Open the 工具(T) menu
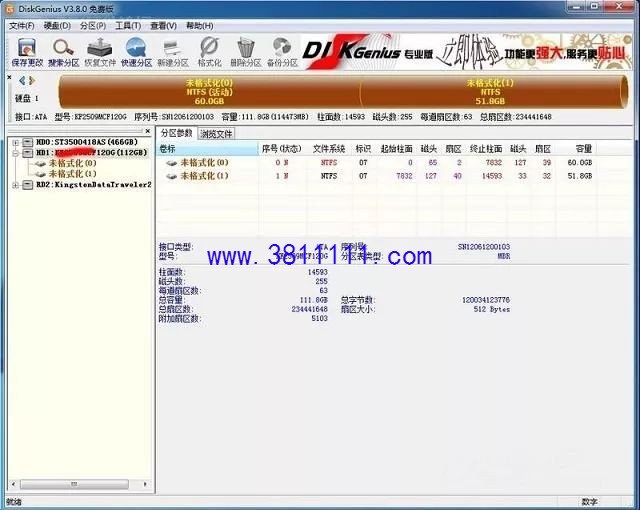 coord(128,26)
